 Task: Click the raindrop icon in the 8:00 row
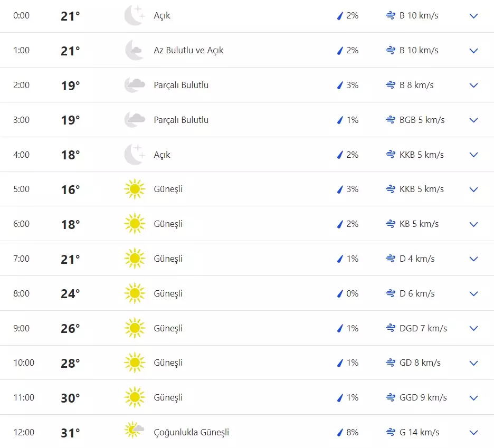[340, 293]
